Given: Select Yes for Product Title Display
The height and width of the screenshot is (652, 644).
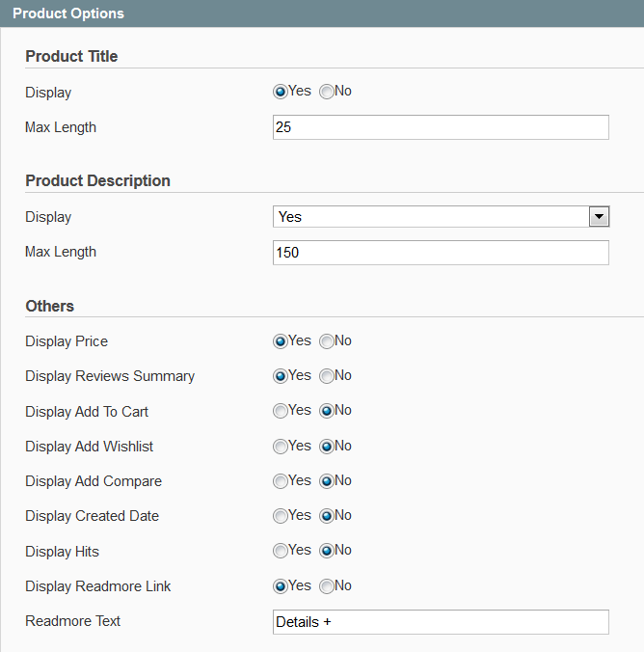Looking at the screenshot, I should (x=281, y=92).
